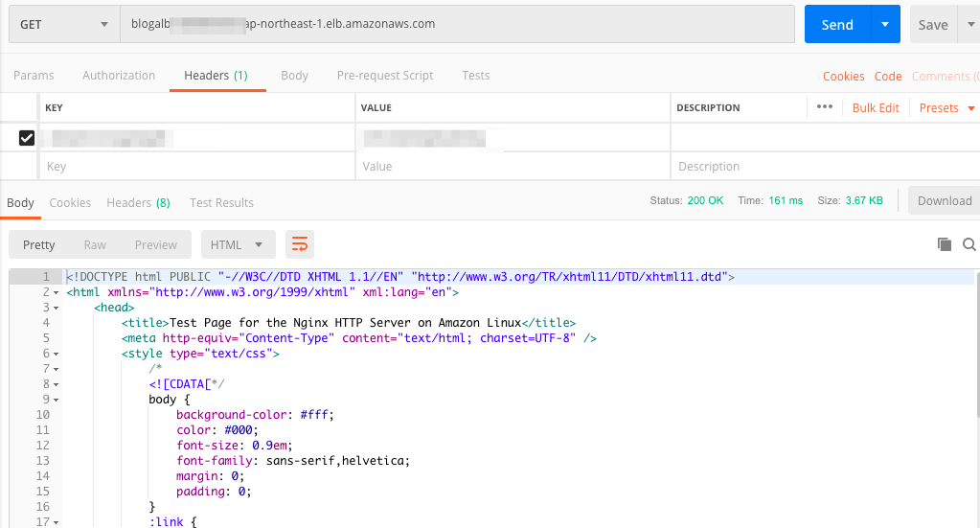
Task: Click the empty Key input field
Action: [197, 166]
